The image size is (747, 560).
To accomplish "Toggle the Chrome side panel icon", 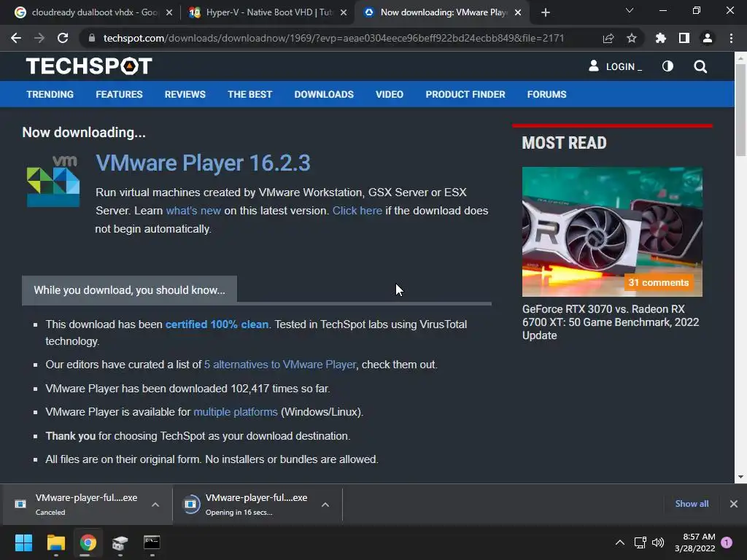I will (x=684, y=38).
